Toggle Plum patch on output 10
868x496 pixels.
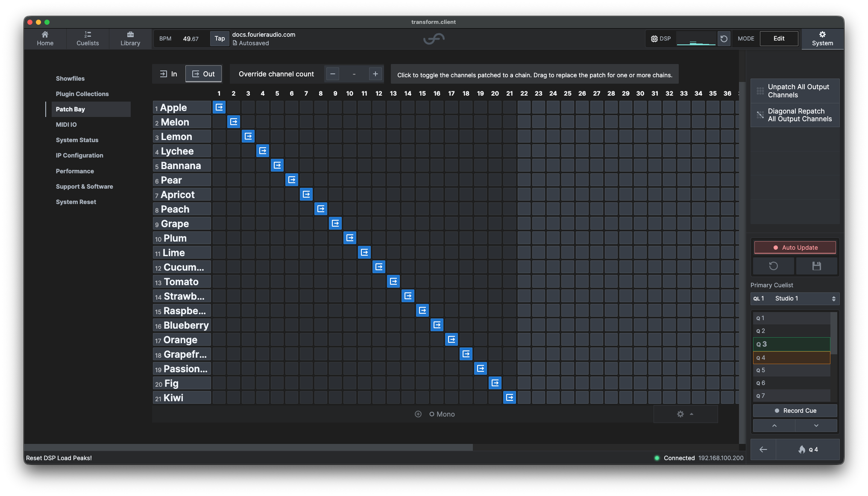click(350, 238)
